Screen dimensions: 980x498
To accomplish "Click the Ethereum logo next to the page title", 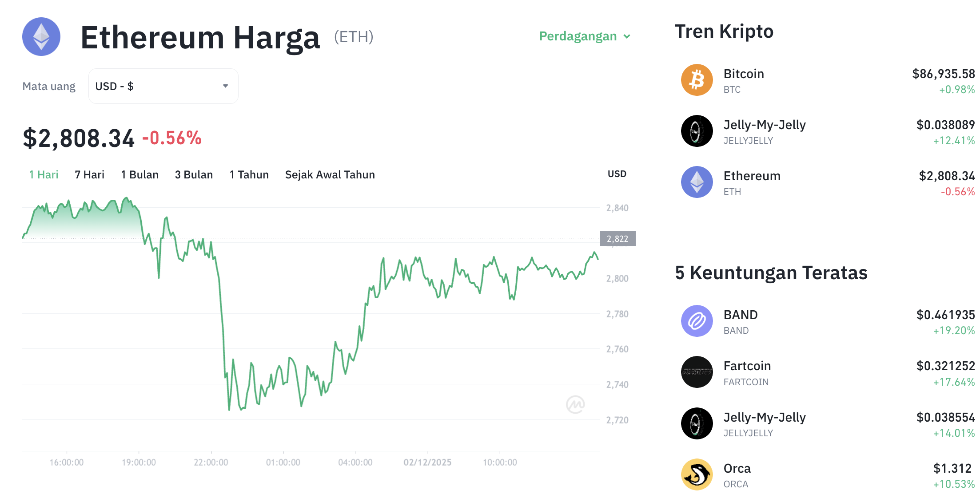I will [41, 37].
